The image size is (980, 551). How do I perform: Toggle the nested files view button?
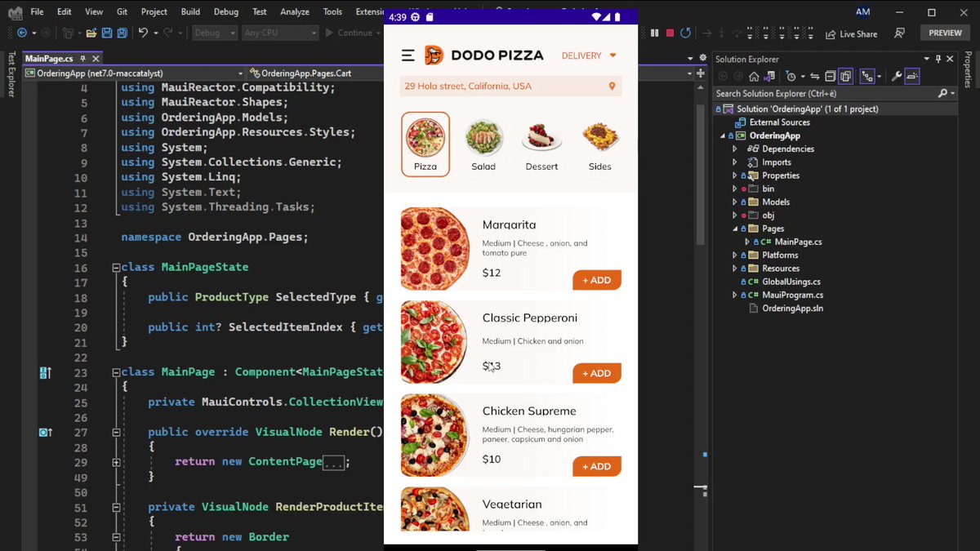pyautogui.click(x=867, y=76)
